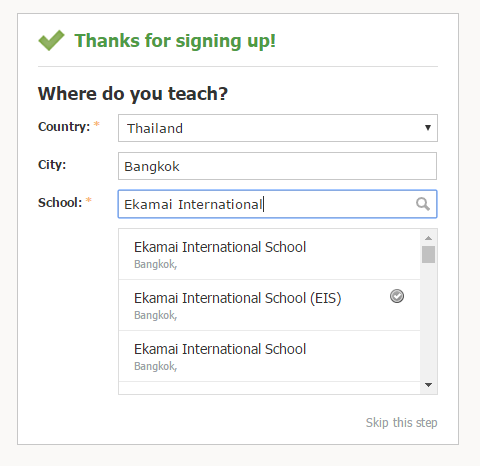Open the Country dropdown showing Thailand
The image size is (480, 466).
(278, 128)
